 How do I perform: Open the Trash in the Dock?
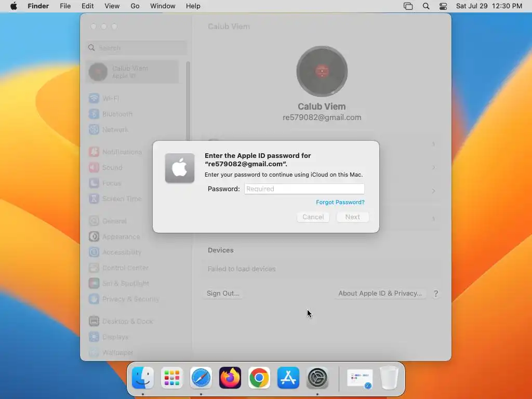[389, 378]
